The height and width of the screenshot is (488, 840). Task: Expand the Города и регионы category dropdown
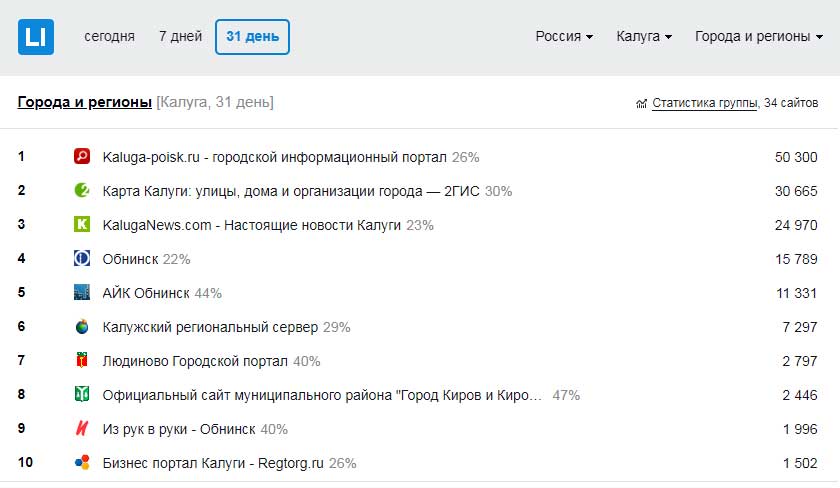(x=758, y=36)
